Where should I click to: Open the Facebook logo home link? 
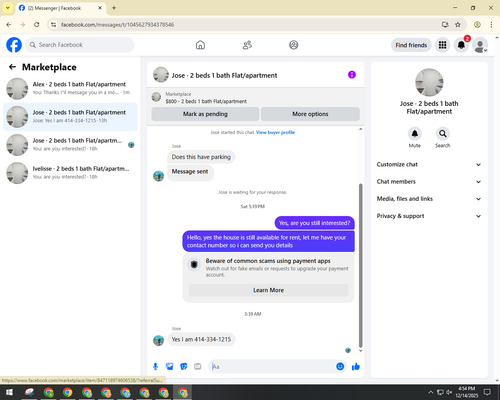coord(14,45)
